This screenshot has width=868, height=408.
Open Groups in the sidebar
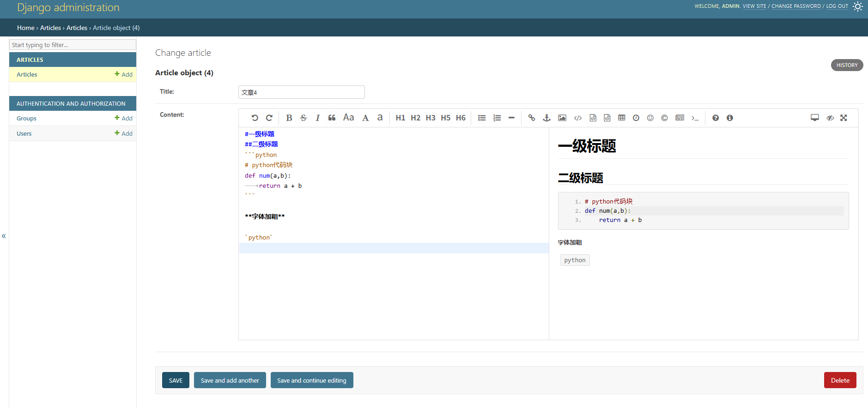[26, 119]
